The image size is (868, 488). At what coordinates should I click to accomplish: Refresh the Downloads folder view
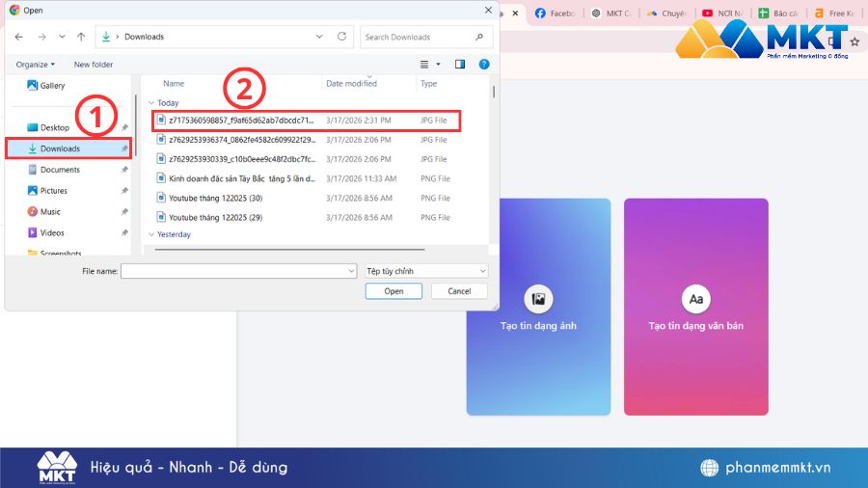342,37
